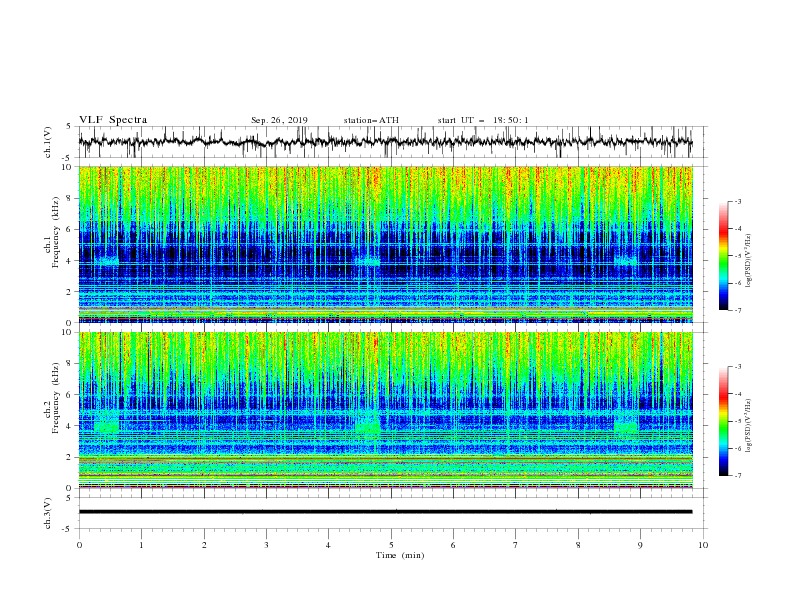
Task: Click the time axis tick label '3'
Action: click(x=266, y=545)
